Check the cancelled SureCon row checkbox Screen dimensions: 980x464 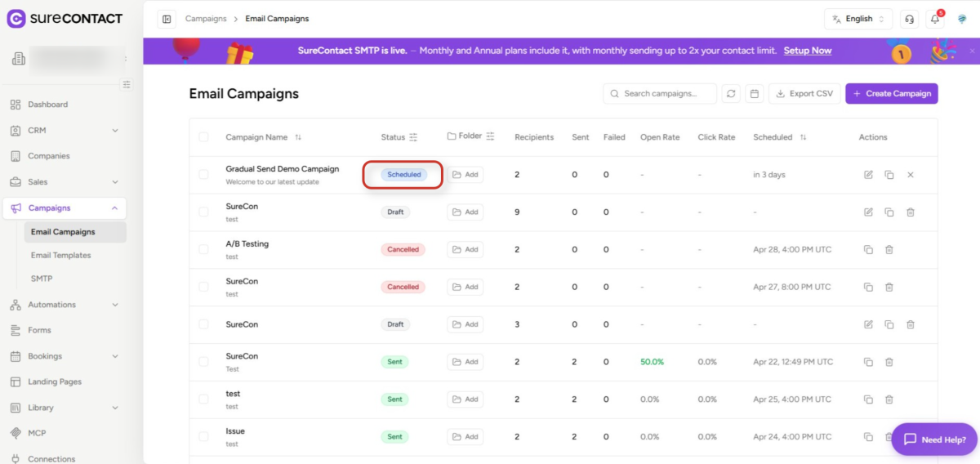point(203,288)
